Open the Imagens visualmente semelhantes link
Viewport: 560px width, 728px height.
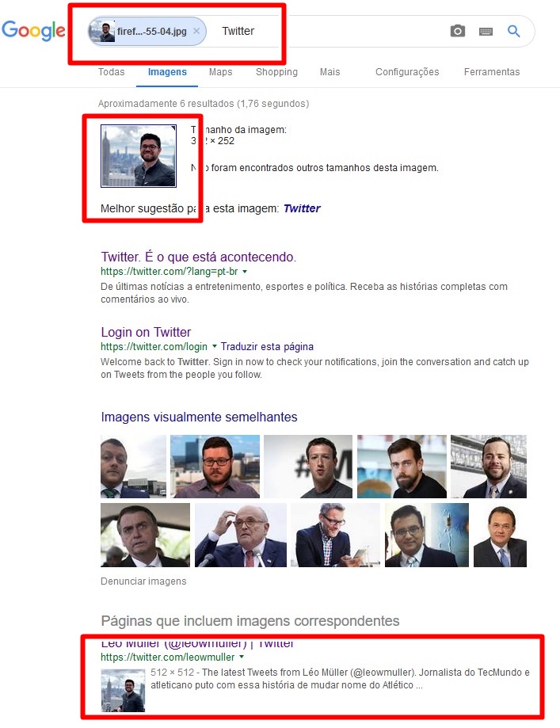coord(199,417)
